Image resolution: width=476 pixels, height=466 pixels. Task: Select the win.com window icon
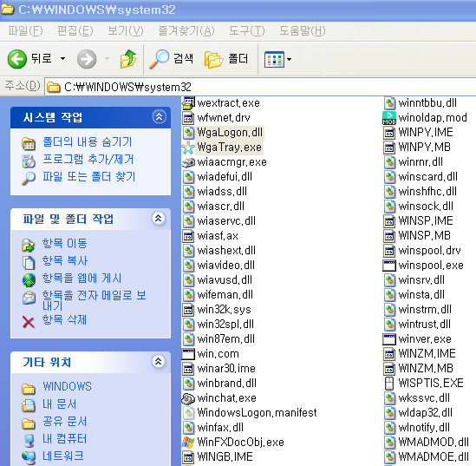point(188,354)
